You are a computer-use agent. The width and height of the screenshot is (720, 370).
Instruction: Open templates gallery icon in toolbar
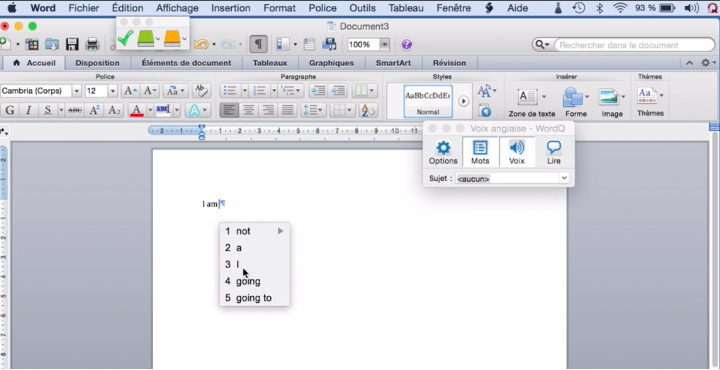coord(32,44)
